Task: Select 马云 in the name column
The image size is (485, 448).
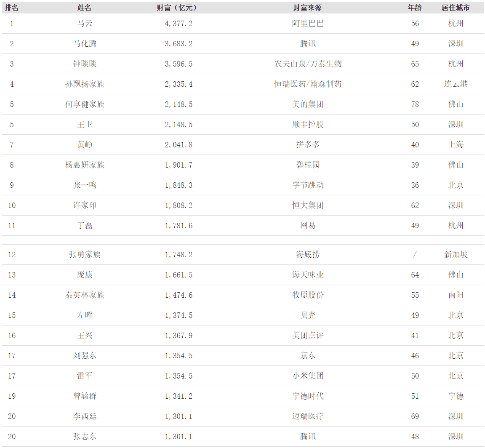Action: click(84, 24)
